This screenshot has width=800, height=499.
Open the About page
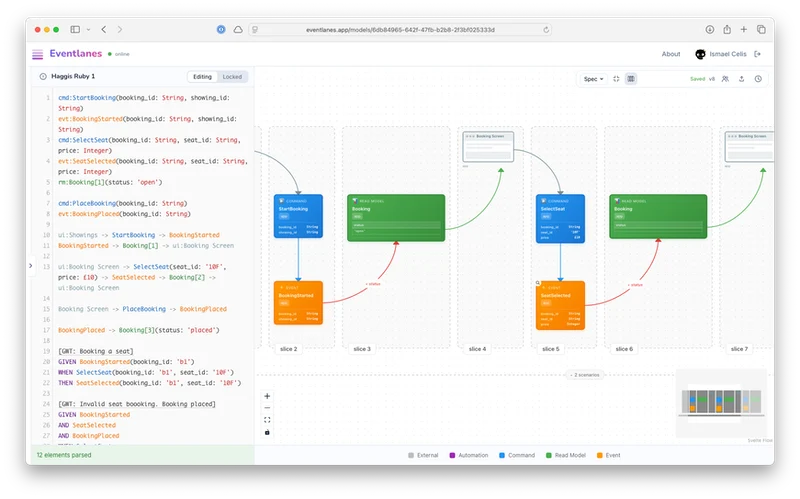coord(671,54)
